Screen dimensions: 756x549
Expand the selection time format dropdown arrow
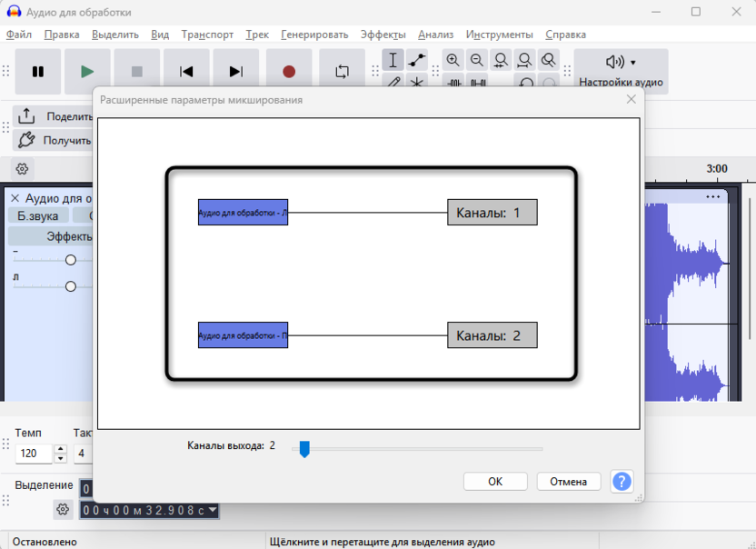(213, 510)
